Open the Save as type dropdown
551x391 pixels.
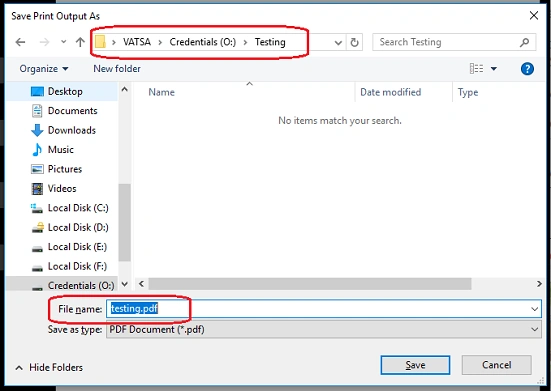point(324,330)
